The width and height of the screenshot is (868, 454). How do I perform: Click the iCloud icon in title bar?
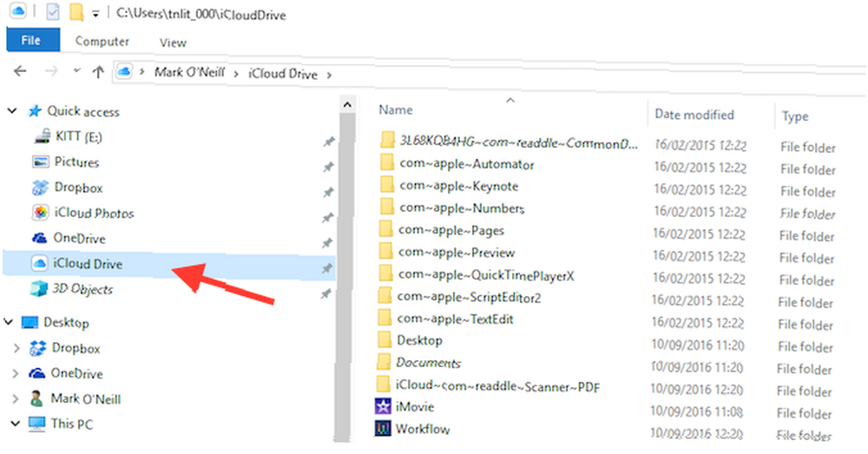tap(17, 11)
